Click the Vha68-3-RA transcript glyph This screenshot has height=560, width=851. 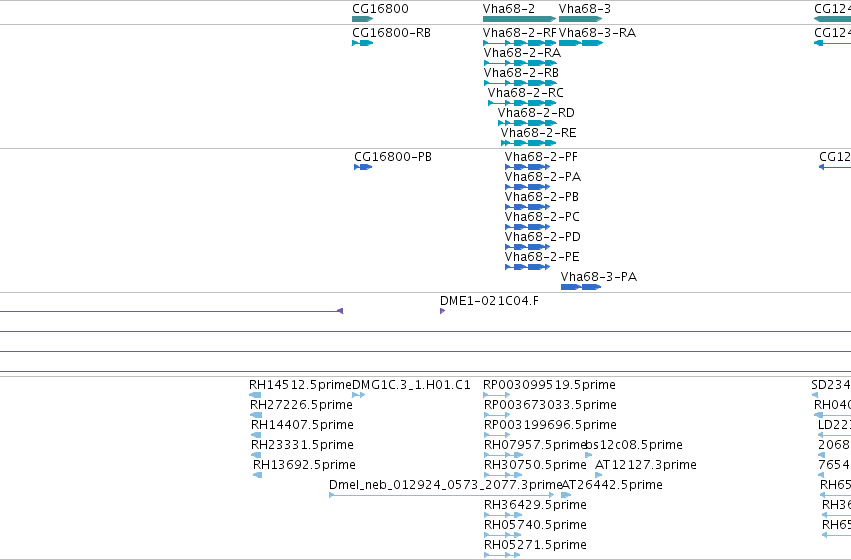(x=581, y=43)
